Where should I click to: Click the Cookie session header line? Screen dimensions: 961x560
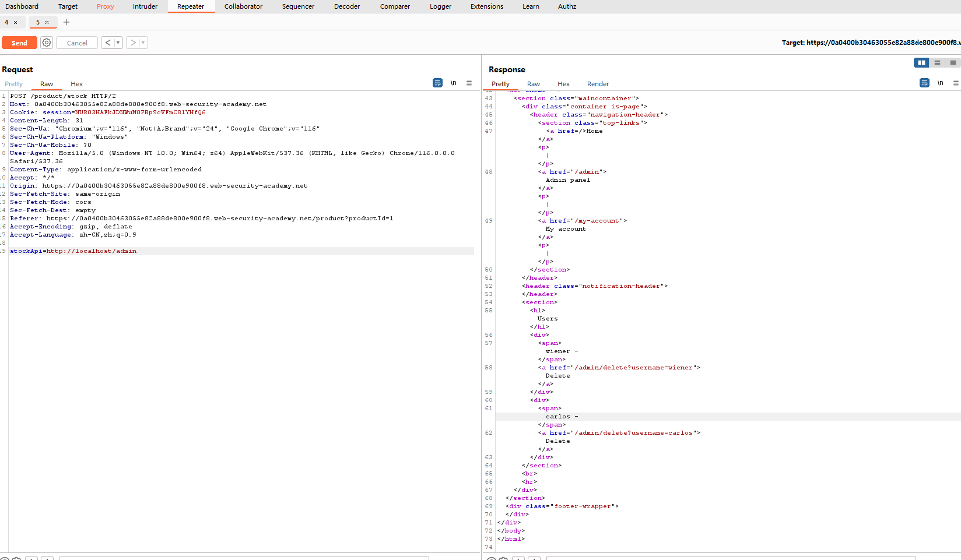pos(108,112)
